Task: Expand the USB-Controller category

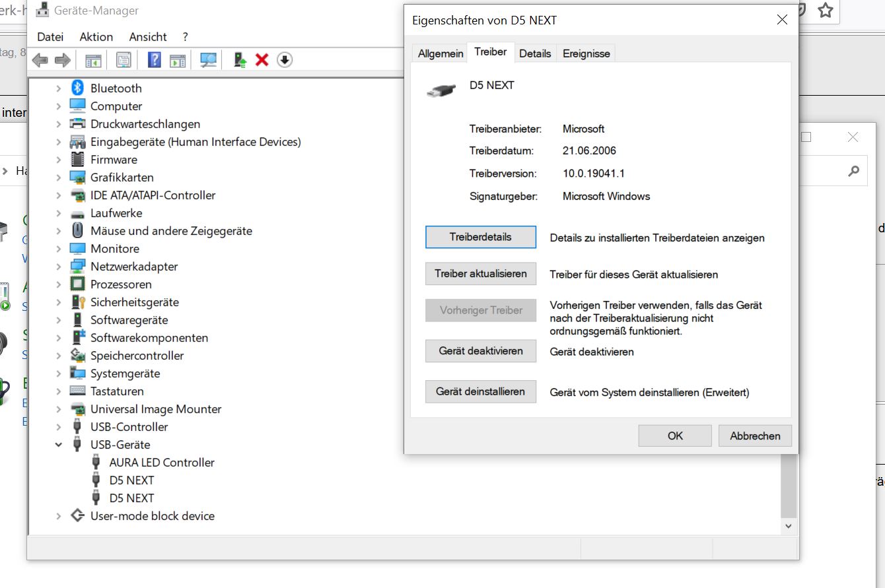Action: click(59, 426)
